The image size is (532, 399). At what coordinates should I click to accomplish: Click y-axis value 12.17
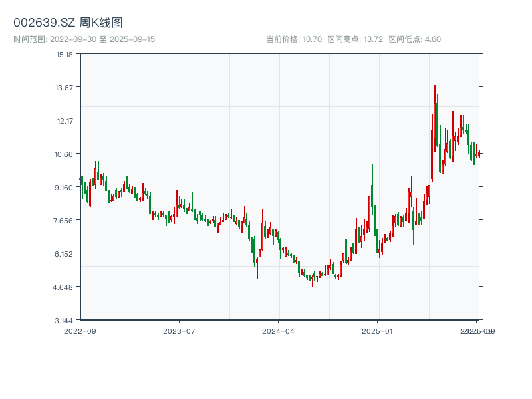65,121
